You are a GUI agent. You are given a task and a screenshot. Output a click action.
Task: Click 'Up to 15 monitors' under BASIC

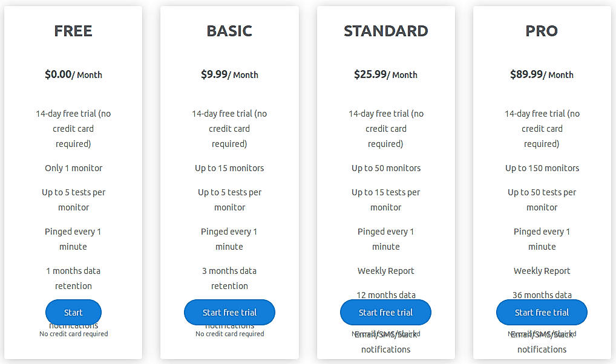click(x=229, y=167)
